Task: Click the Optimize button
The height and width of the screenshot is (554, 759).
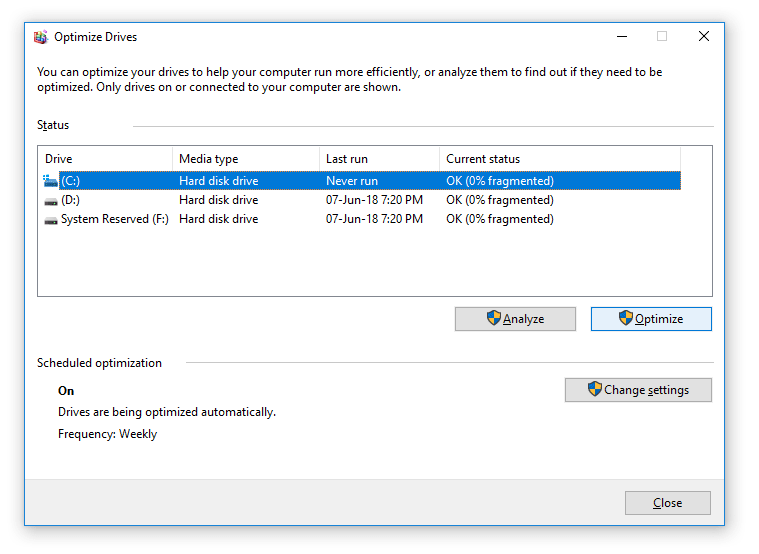Action: 651,319
